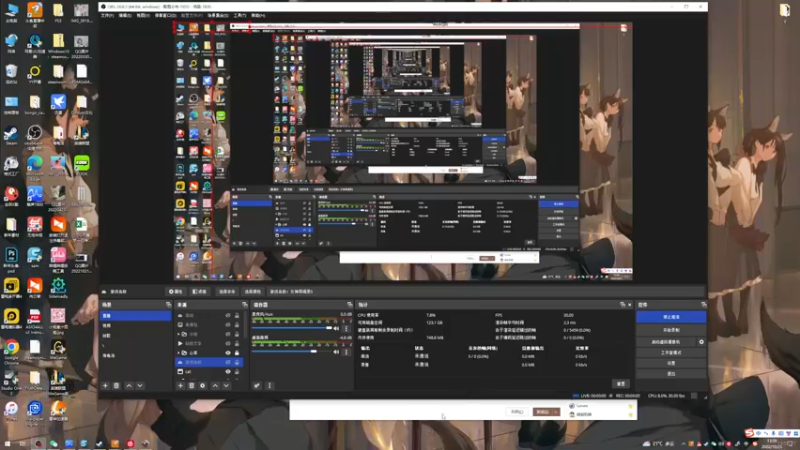
Task: Open the 视图(V) menu
Action: (143, 16)
